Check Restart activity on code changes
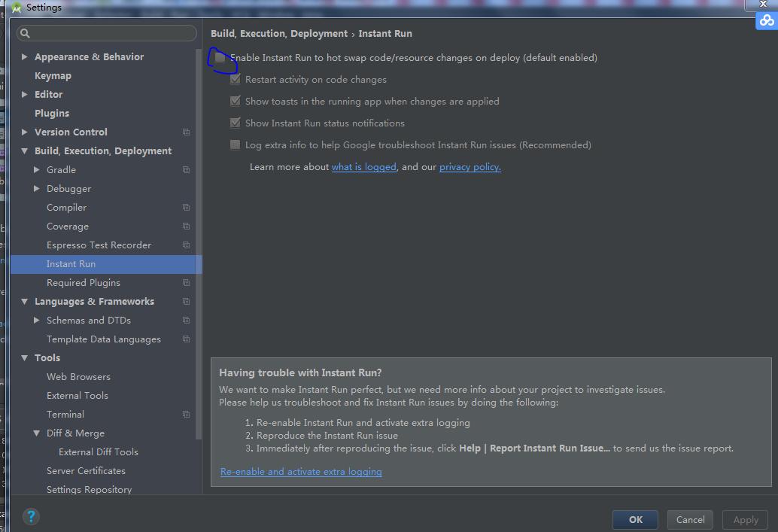The height and width of the screenshot is (532, 778). click(236, 79)
